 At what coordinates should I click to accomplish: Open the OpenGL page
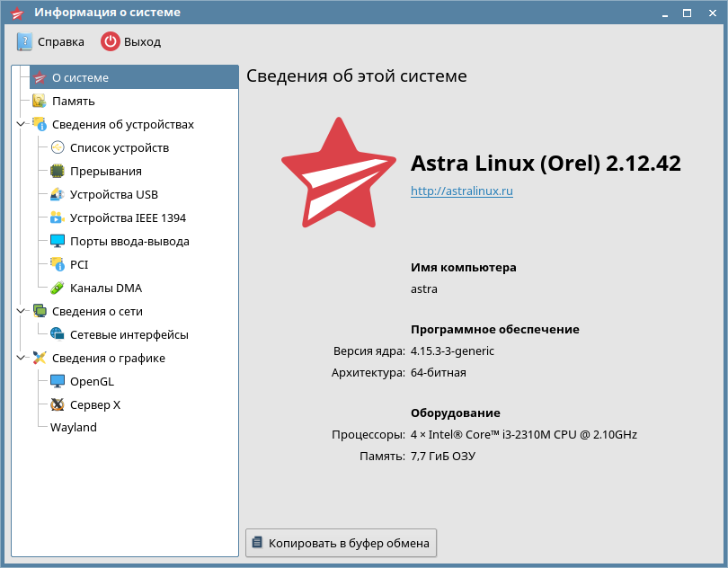pos(92,381)
